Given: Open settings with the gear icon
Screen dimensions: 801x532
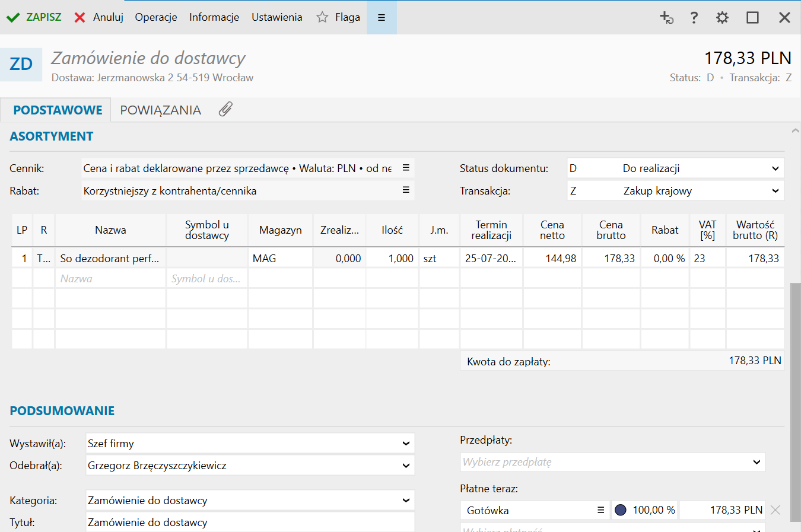Looking at the screenshot, I should 722,17.
